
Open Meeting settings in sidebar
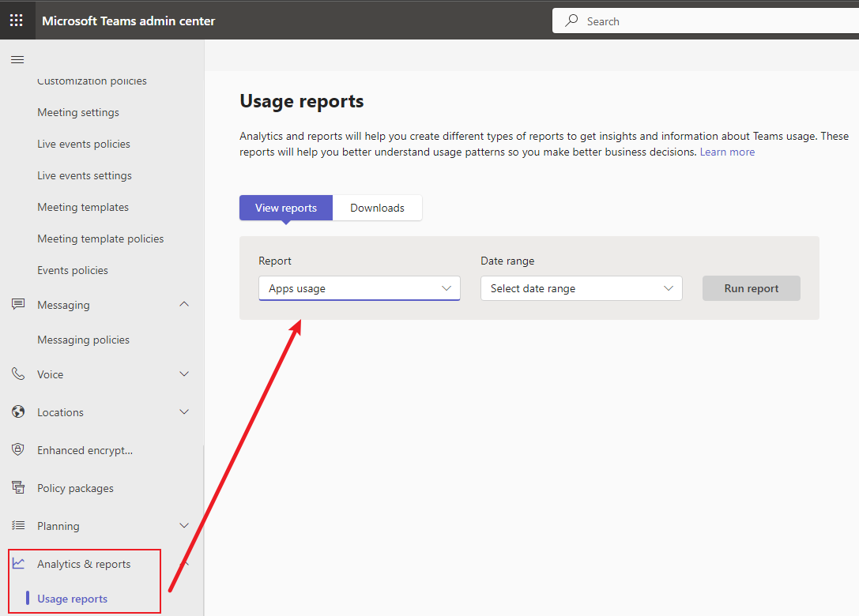pos(78,112)
